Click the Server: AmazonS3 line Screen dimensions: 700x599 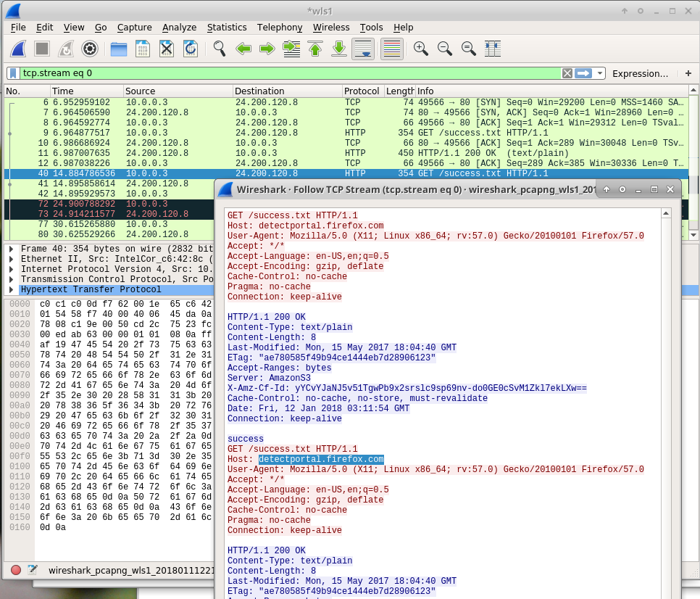click(x=269, y=378)
